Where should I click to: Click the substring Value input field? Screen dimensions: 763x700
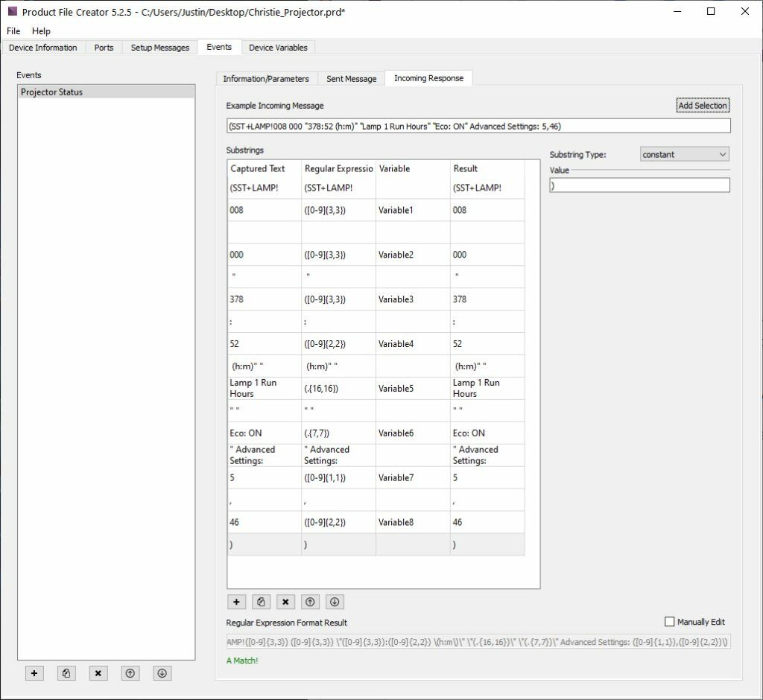639,185
